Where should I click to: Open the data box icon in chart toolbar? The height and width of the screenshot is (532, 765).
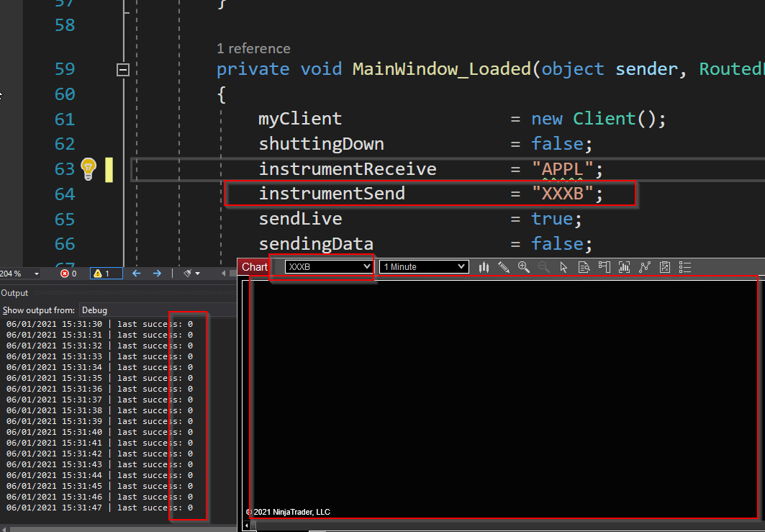[584, 267]
